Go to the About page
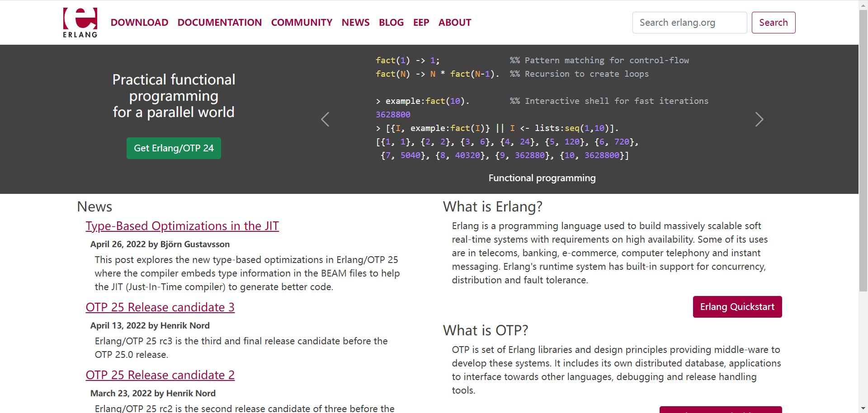 (x=454, y=23)
